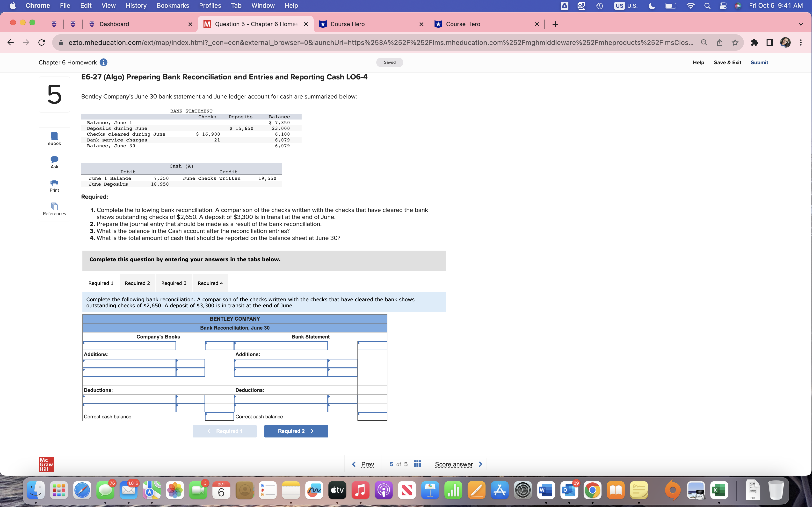Expand the Chrome tab overview chevron
The width and height of the screenshot is (812, 507).
[x=801, y=24]
